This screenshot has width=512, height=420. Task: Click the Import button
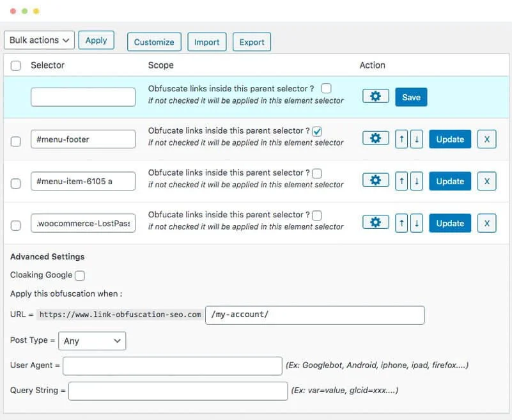click(x=206, y=42)
